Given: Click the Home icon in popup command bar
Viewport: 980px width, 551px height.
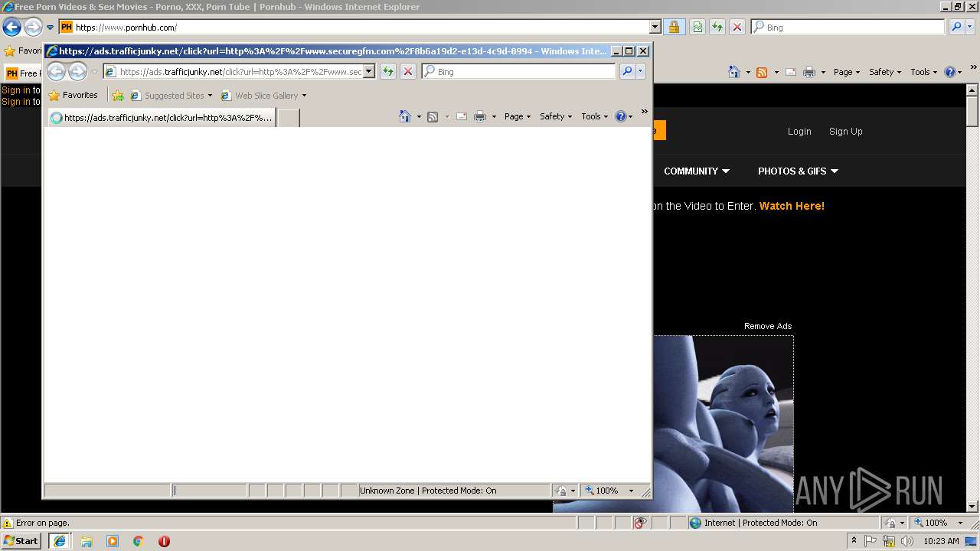Looking at the screenshot, I should point(405,116).
